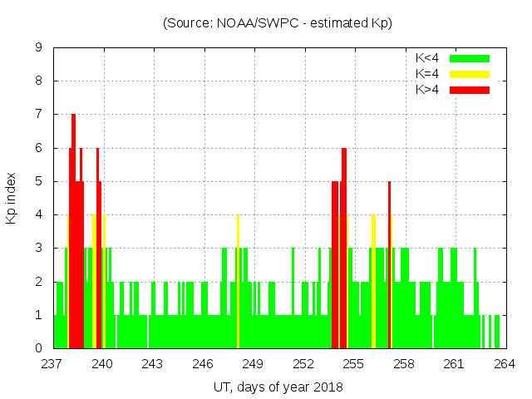The height and width of the screenshot is (399, 532).
Task: Click the x-axis tick label 237
Action: 52,363
